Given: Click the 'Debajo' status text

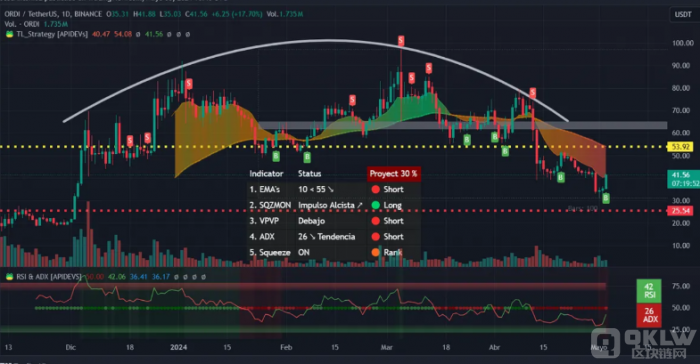Looking at the screenshot, I should pyautogui.click(x=311, y=221).
